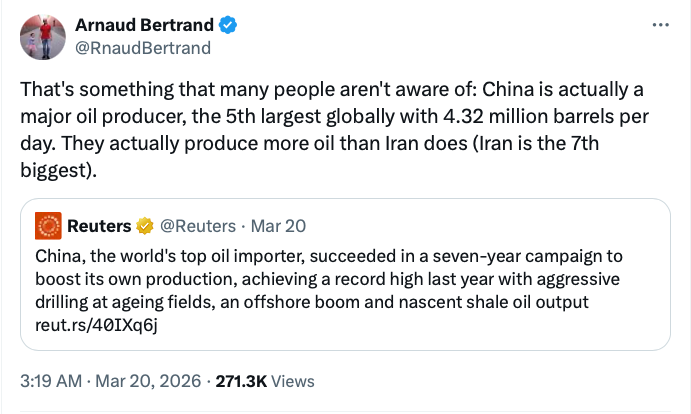Click the 'seven-year campaign' phrase in quote
Screen dimensions: 691x414
(x=532, y=257)
